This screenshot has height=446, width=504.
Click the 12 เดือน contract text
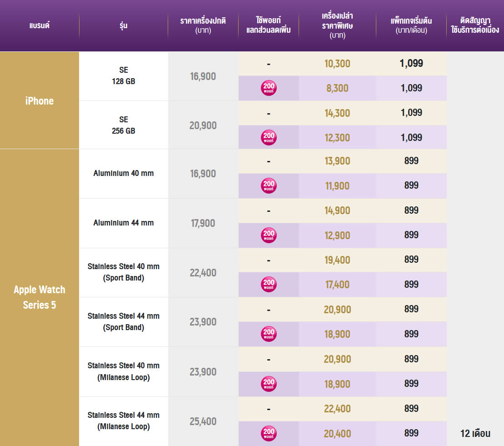[x=475, y=433]
